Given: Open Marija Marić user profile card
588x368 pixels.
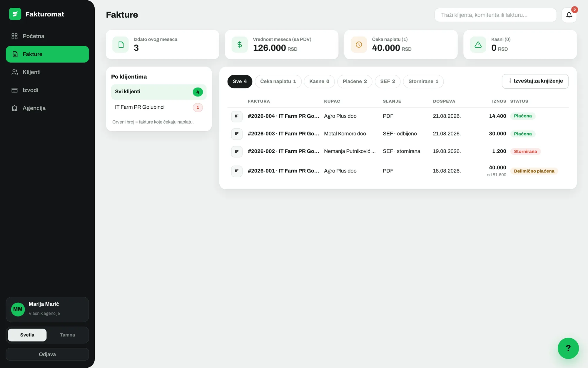Looking at the screenshot, I should coord(47,309).
